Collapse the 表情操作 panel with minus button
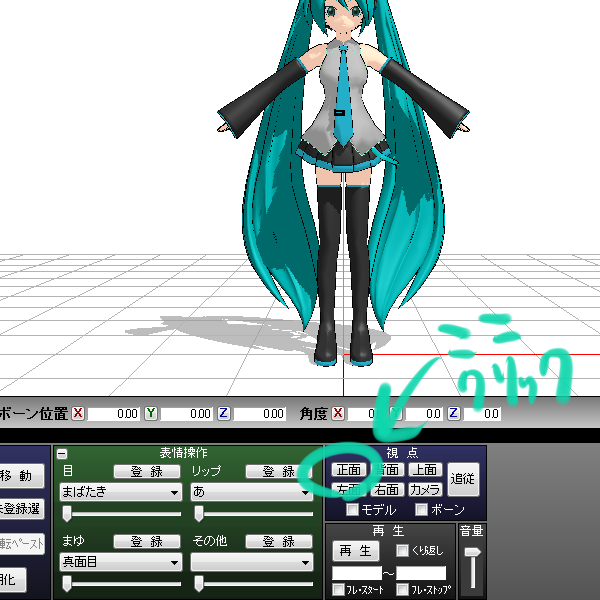This screenshot has height=600, width=600. point(62,454)
